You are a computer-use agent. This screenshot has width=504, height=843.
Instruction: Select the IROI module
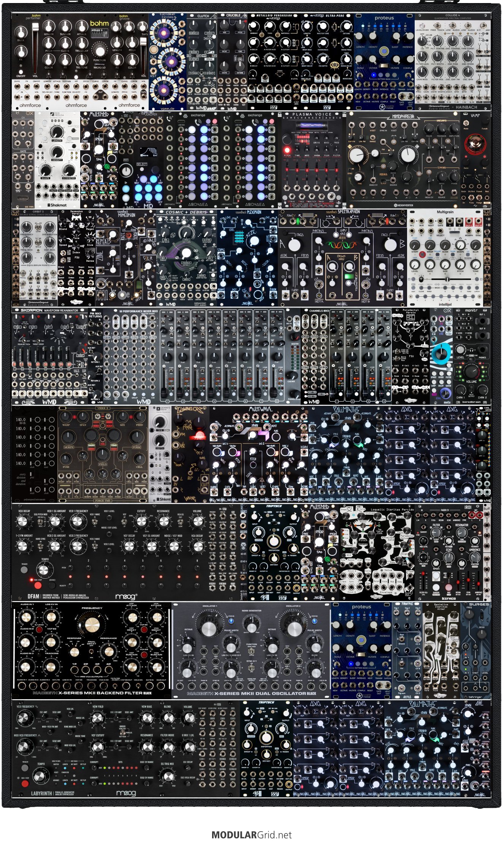click(x=449, y=552)
